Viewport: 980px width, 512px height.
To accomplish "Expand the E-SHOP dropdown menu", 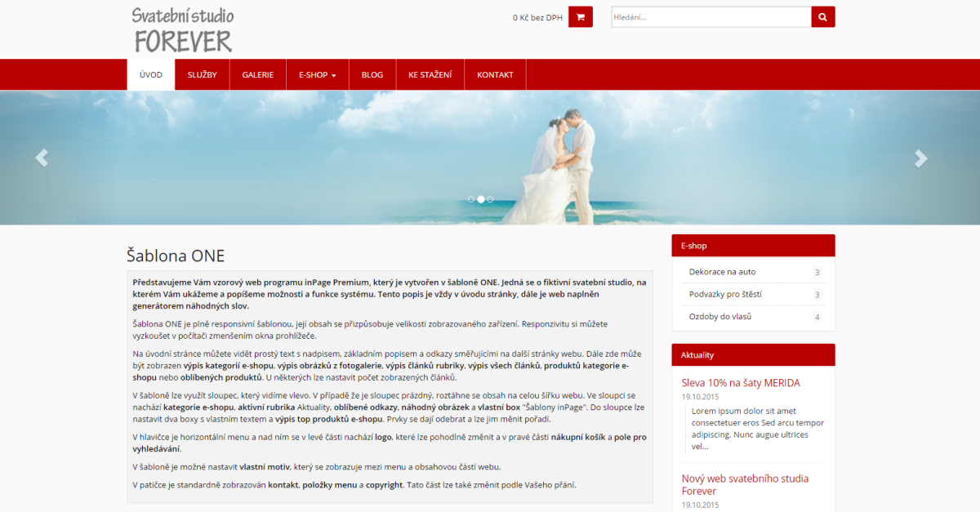I will pos(317,75).
